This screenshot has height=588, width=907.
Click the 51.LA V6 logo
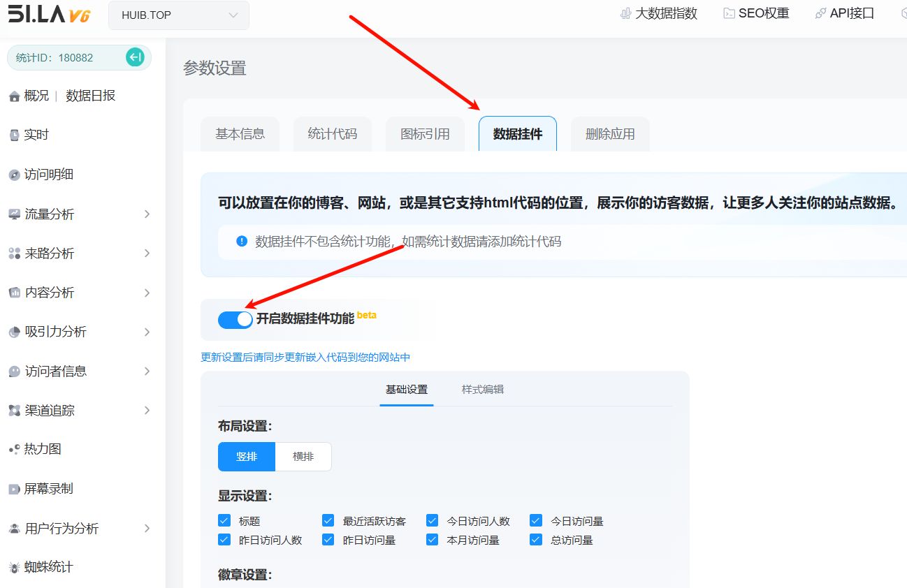tap(49, 15)
